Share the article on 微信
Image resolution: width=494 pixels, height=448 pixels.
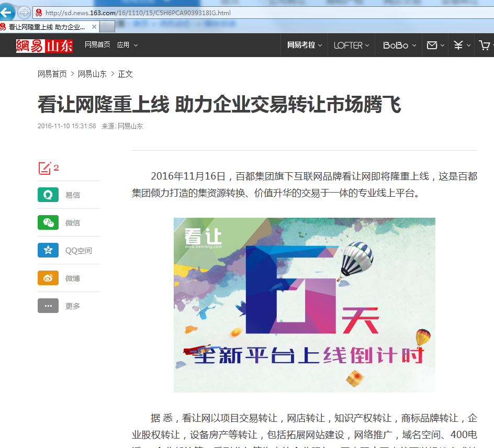click(48, 222)
